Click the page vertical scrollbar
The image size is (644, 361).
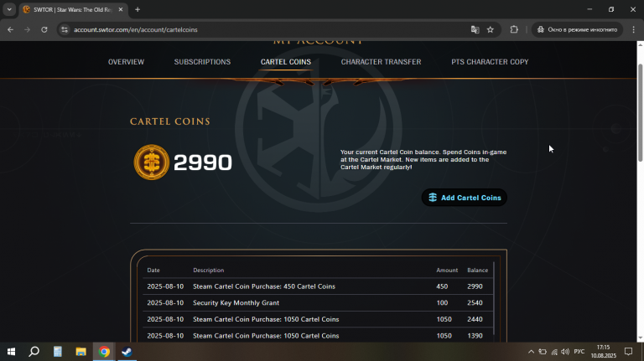[x=641, y=113]
